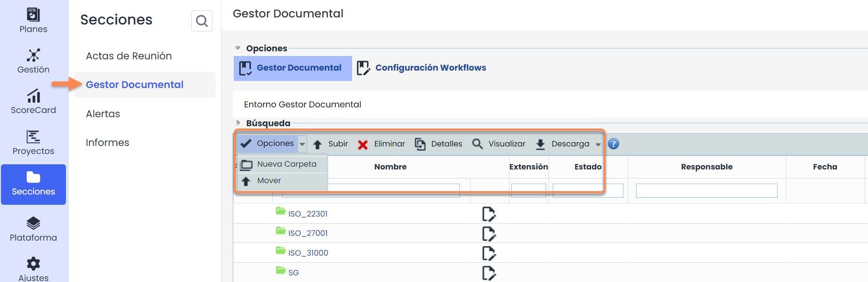This screenshot has height=282, width=868.
Task: Open the Ajustes gear icon
Action: (33, 264)
